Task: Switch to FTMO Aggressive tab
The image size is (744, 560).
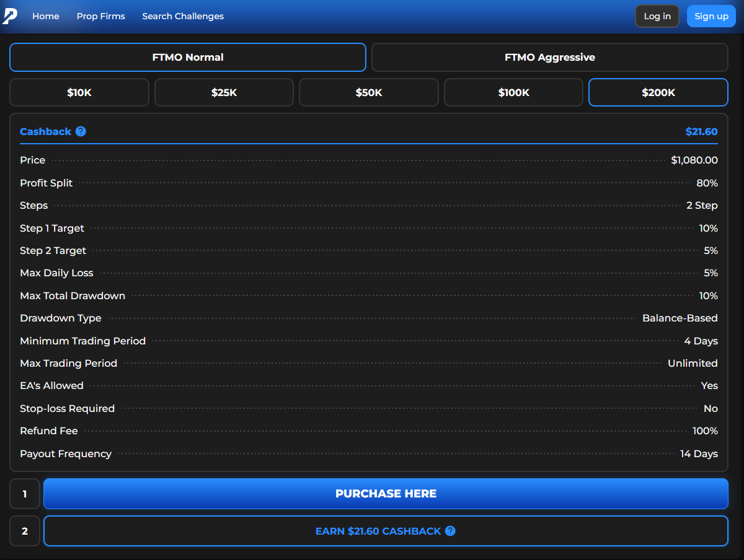Action: coord(550,57)
